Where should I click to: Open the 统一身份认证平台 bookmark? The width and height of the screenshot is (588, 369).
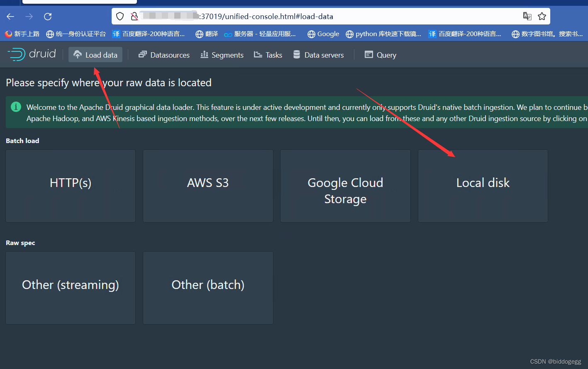coord(76,34)
